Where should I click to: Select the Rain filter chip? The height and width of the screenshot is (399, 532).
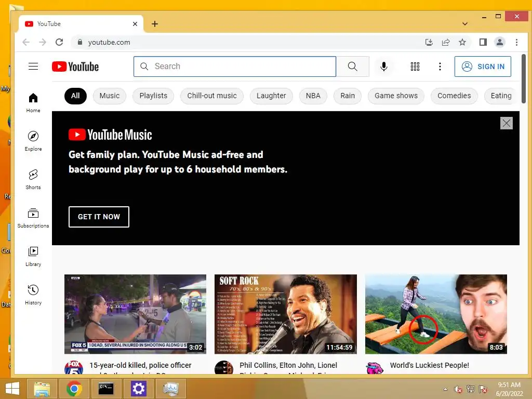pos(348,96)
